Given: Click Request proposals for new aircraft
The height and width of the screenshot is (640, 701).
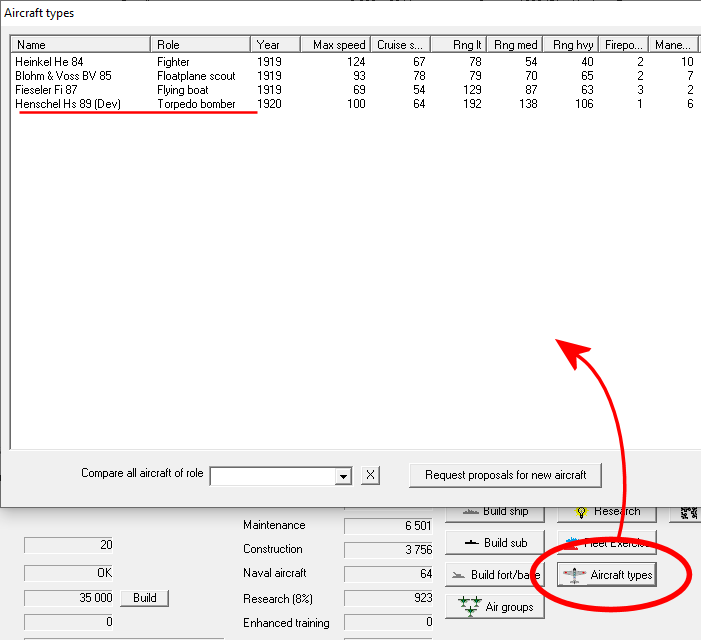Looking at the screenshot, I should point(505,475).
